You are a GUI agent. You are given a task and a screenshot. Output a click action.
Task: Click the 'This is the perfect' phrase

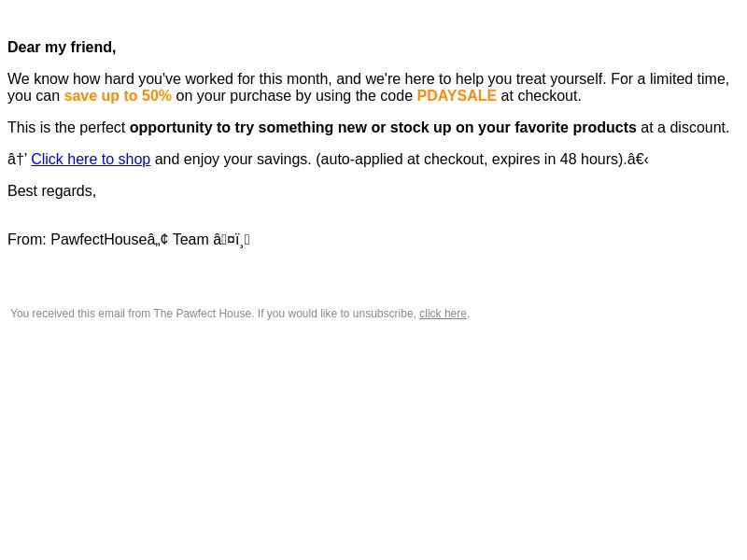66,128
